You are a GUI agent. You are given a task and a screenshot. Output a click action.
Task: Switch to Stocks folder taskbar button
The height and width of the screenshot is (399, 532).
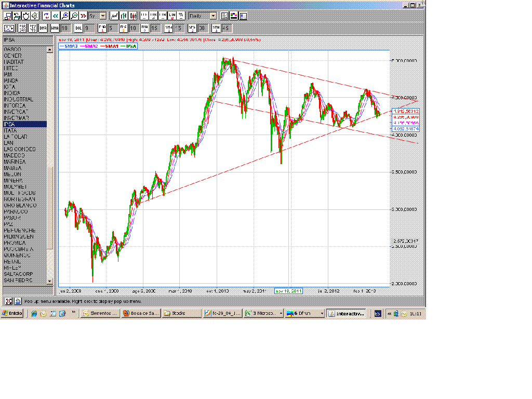(181, 313)
